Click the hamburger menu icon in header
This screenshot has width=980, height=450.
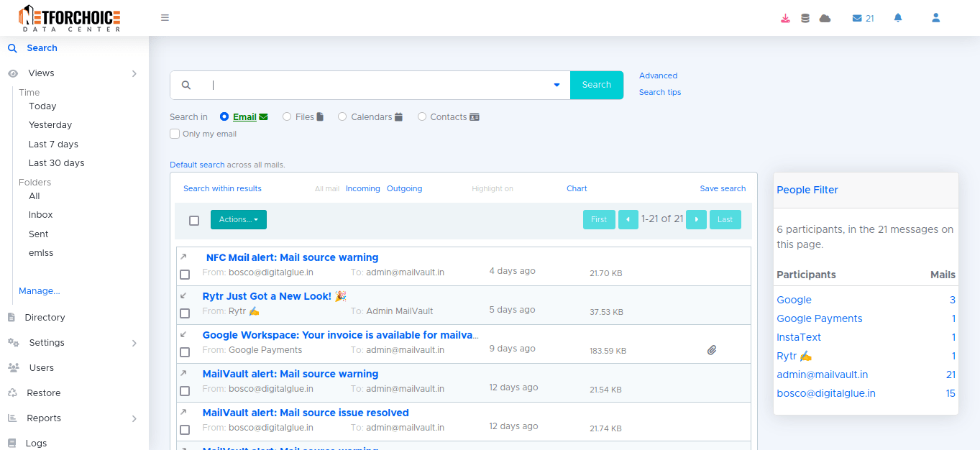(x=165, y=18)
